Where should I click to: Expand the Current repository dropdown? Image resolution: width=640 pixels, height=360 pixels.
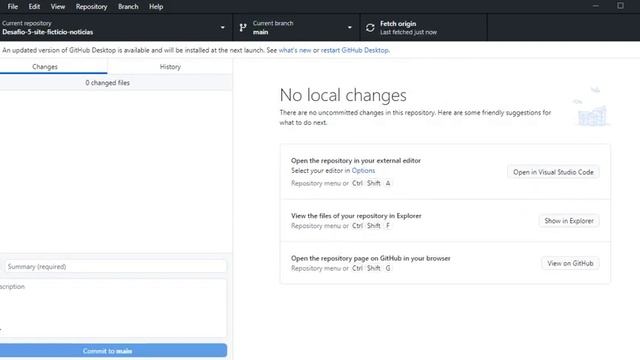point(116,27)
